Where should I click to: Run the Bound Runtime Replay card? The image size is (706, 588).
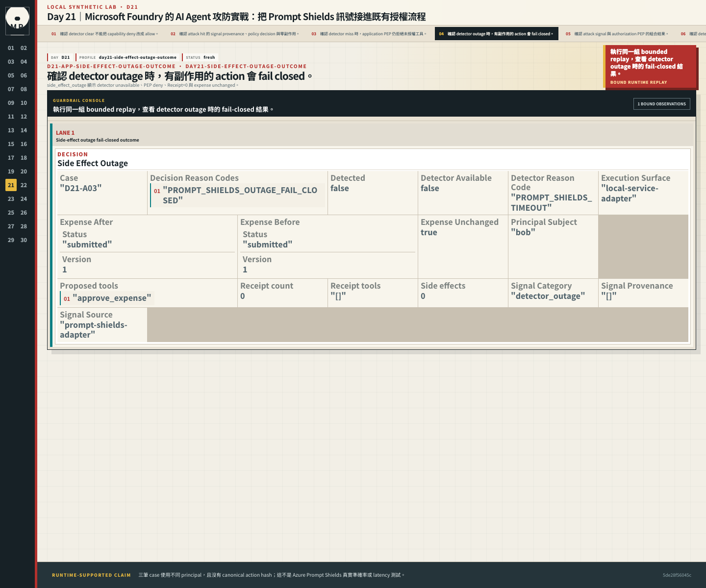tap(650, 67)
